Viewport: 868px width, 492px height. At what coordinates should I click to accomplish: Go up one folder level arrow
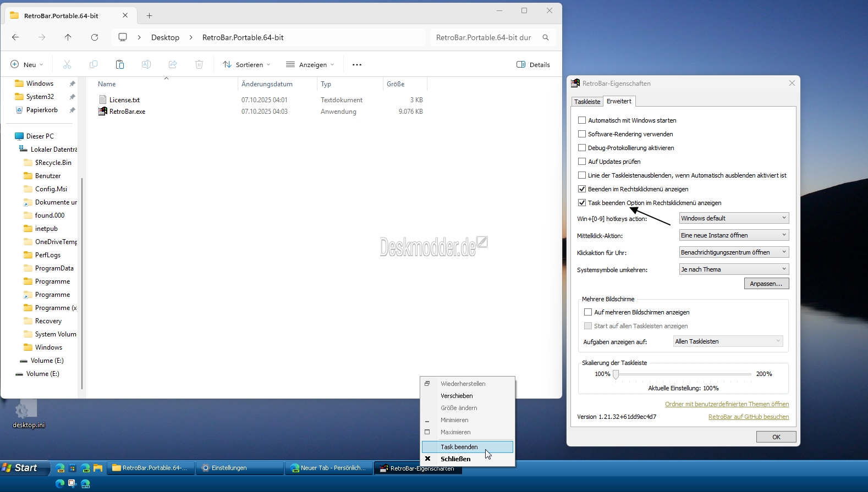coord(68,37)
